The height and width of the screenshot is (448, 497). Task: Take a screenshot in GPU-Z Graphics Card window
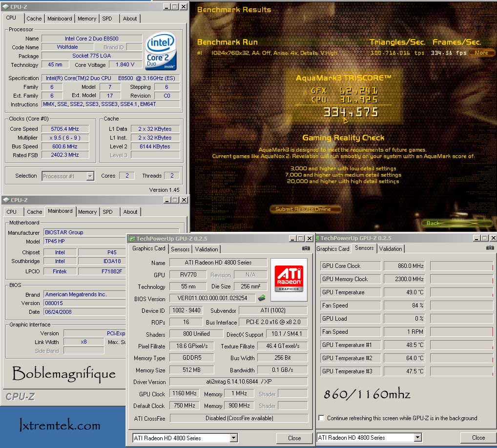[x=306, y=248]
